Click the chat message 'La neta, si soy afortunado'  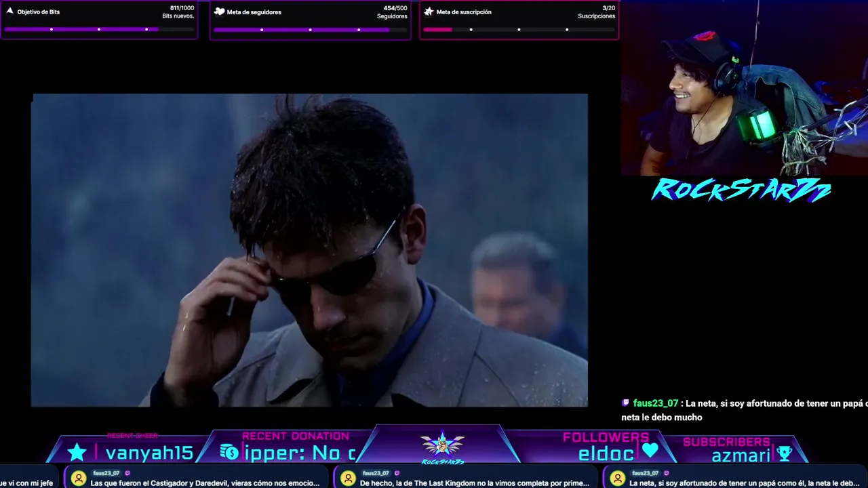[745, 410]
